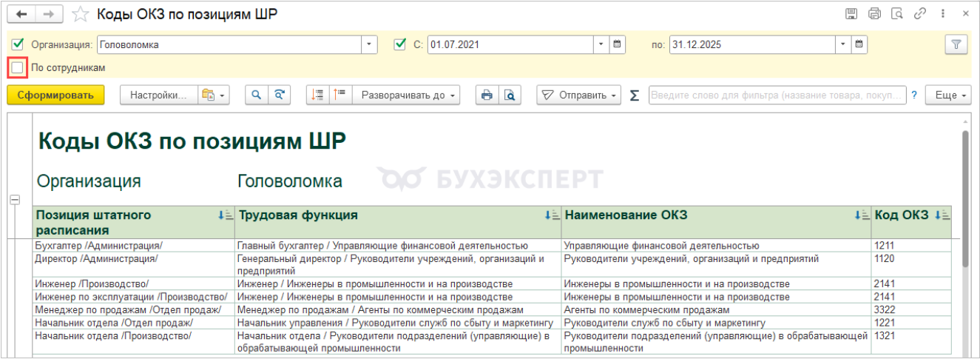Click the blue question mark help icon
Viewport: 980px width, 362px height.
915,95
